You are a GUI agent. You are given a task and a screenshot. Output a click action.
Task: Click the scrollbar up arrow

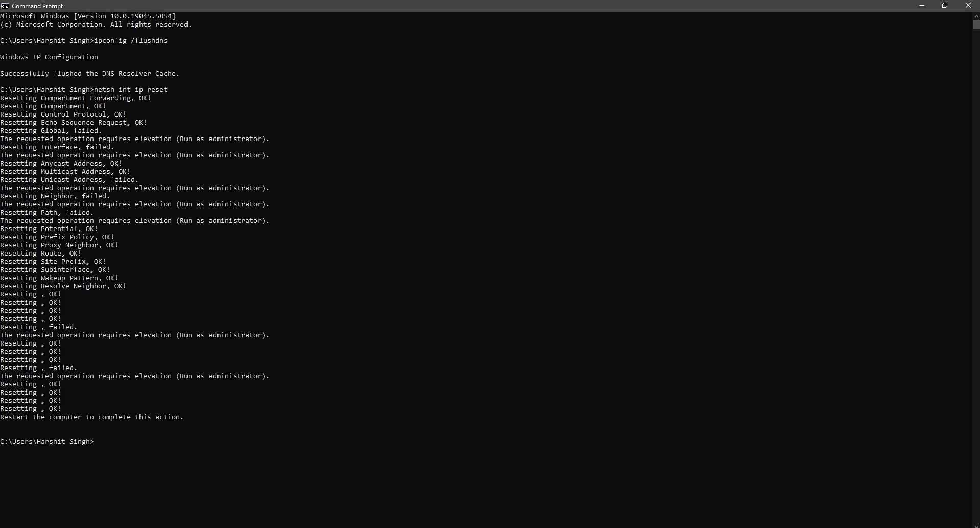(x=976, y=15)
